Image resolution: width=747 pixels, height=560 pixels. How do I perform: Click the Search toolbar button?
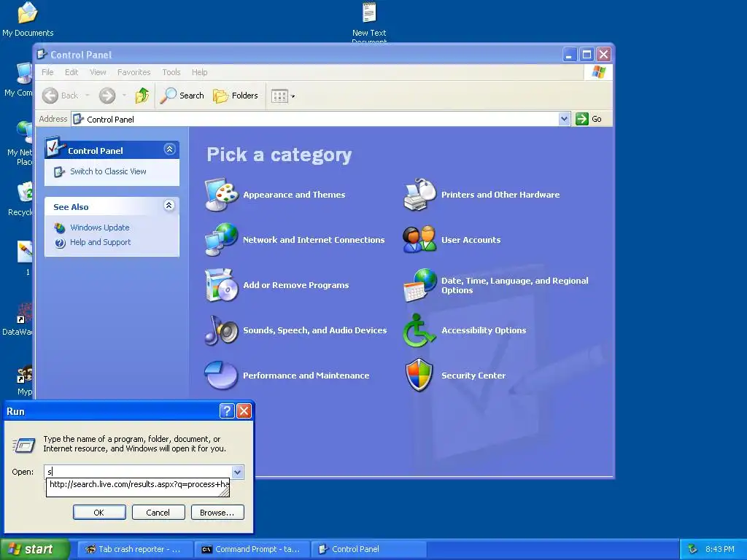[x=182, y=96]
